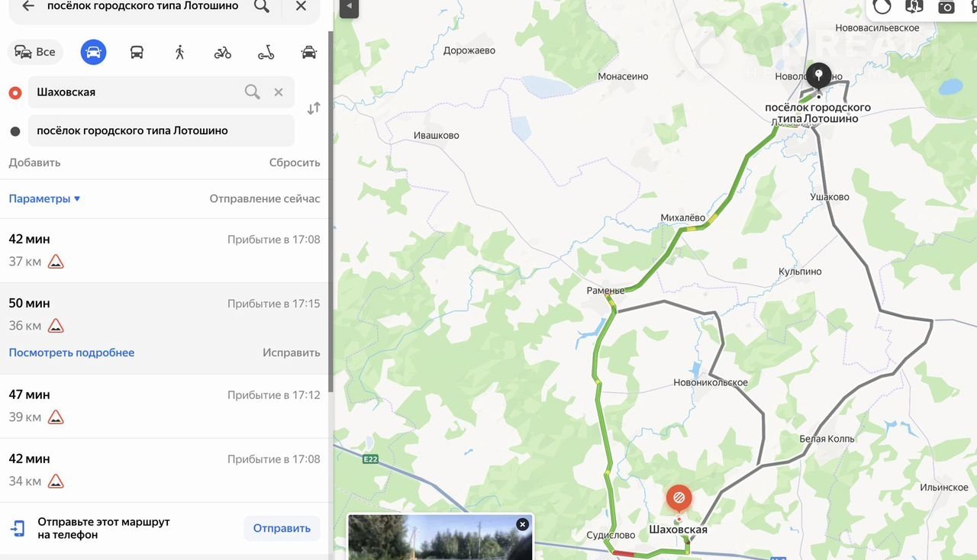
Task: Select the 'Все' all modes tab
Action: tap(35, 52)
